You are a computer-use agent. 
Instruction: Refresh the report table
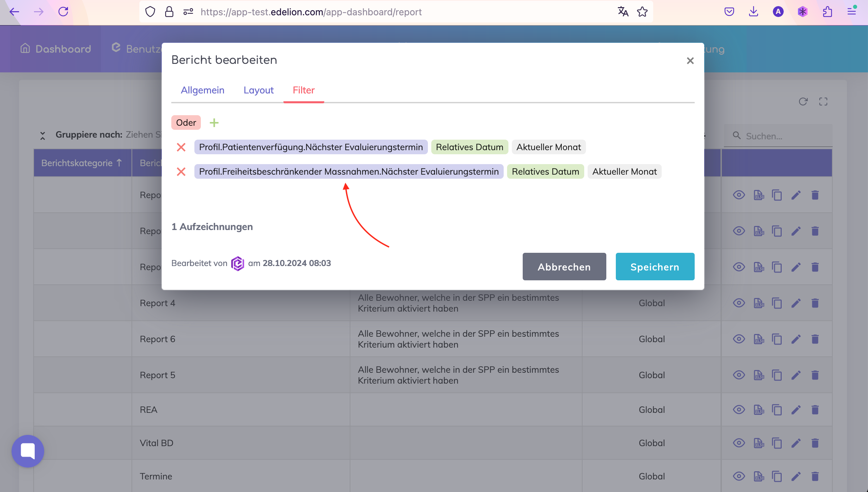coord(803,102)
